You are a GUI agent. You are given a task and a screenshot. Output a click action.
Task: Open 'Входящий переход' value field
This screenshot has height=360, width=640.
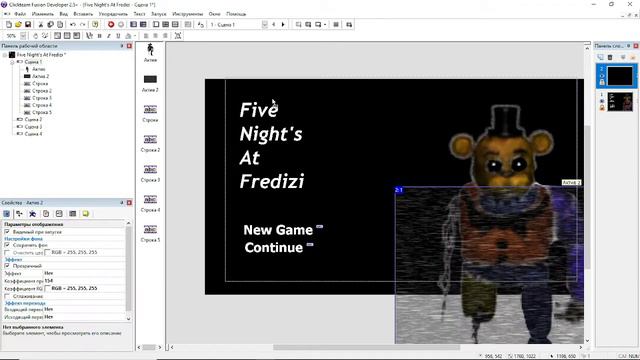pyautogui.click(x=84, y=309)
